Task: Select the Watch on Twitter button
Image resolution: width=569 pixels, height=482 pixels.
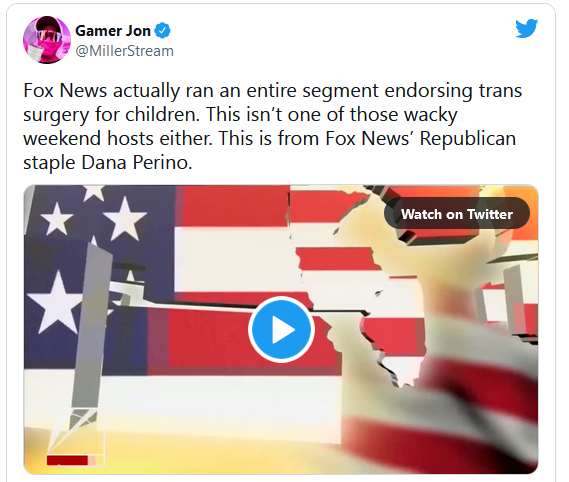Action: coord(457,213)
